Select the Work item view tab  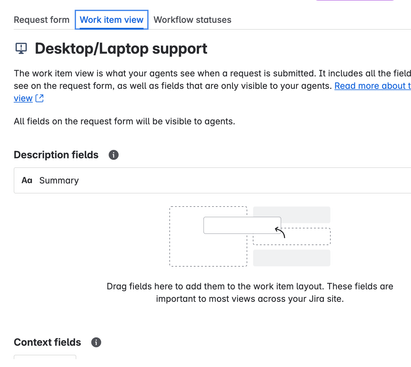(111, 20)
